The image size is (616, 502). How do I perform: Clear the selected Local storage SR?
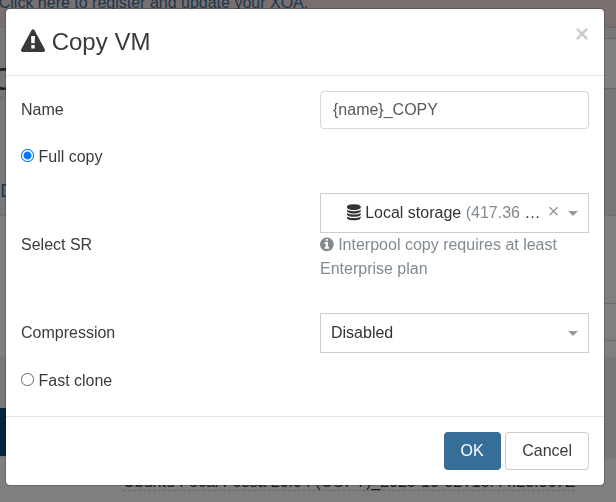pos(554,212)
